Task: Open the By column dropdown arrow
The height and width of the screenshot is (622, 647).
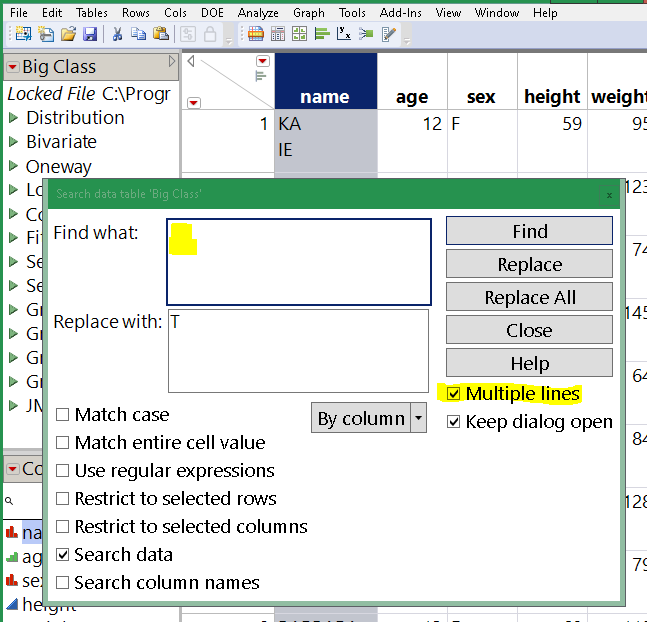Action: (x=419, y=419)
